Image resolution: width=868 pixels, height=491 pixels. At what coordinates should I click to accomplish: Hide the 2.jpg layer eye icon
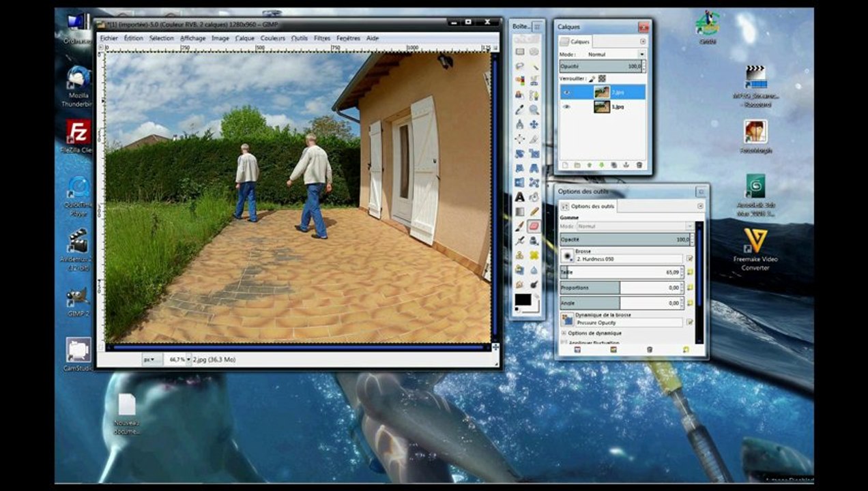pos(567,92)
